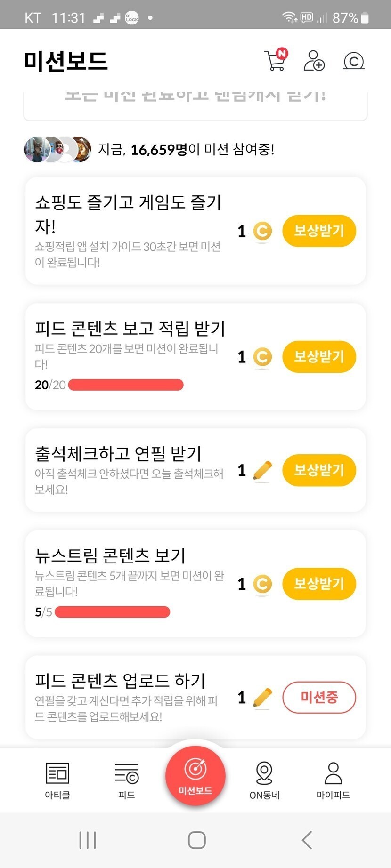Tap the pencil icon in 업로드 mission
Screen dimensions: 391x868
click(x=262, y=698)
